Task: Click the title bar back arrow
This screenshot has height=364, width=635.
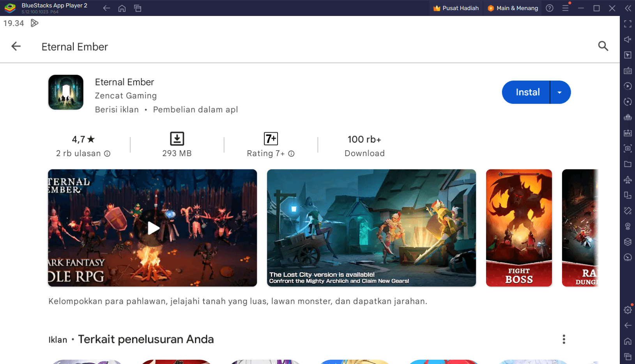Action: click(106, 8)
